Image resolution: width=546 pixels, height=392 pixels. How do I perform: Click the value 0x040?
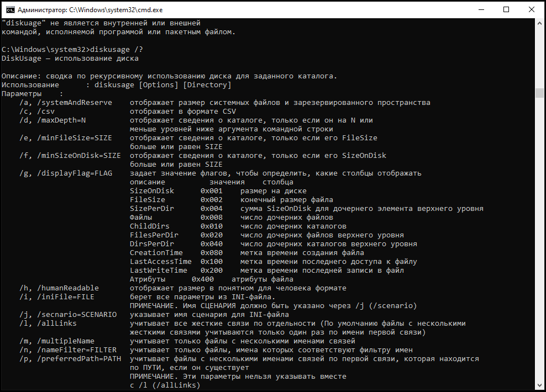211,244
